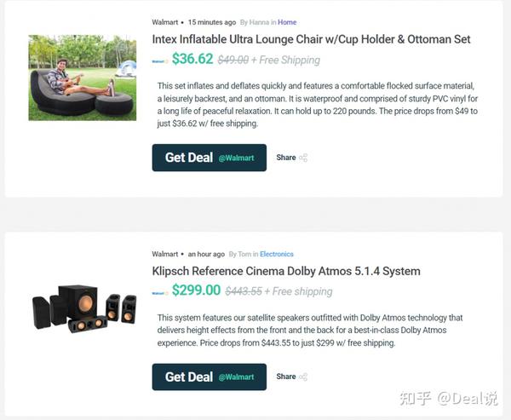Click the share icon on the Klipsch deal
This screenshot has height=420, width=511.
point(303,377)
